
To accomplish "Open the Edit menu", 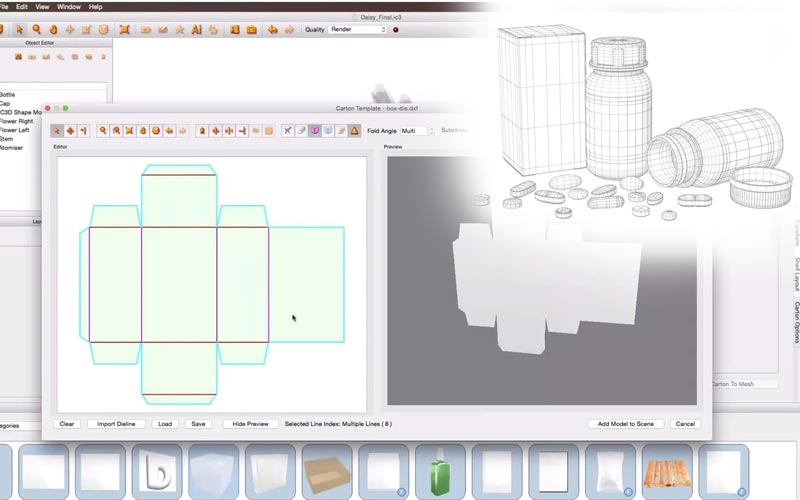I will pos(22,7).
